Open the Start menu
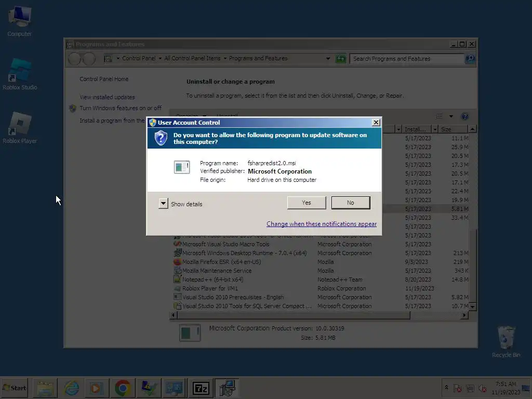The image size is (532, 399). [14, 388]
